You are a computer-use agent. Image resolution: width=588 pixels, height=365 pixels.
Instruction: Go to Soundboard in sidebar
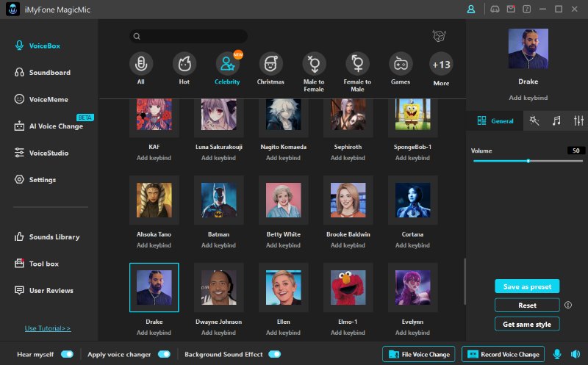[43, 72]
